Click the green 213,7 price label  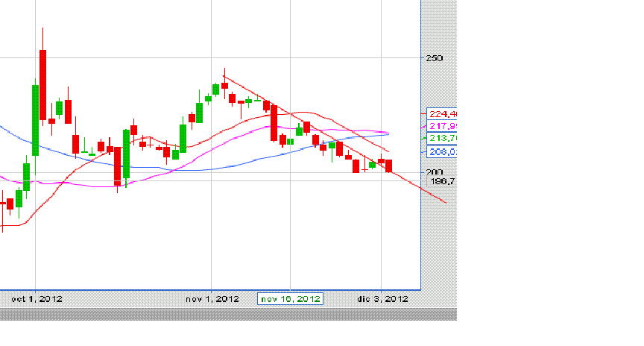point(441,138)
